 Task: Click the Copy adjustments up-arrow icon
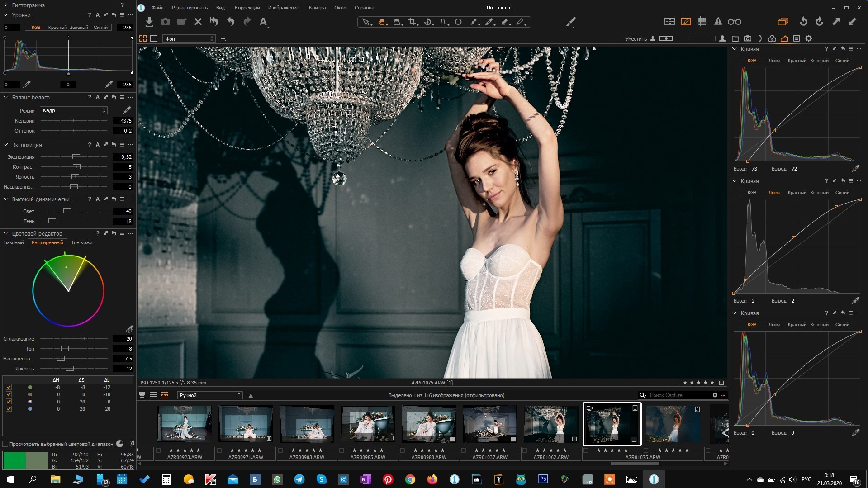click(836, 22)
